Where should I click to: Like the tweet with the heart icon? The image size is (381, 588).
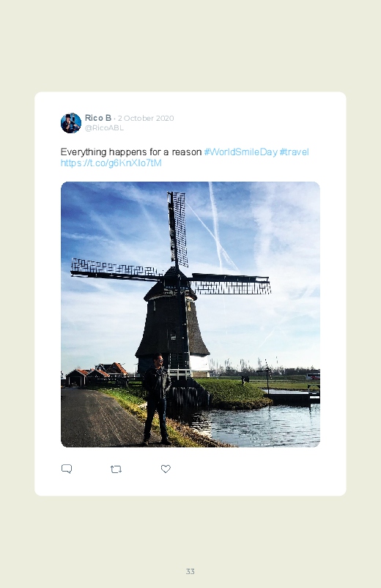(x=166, y=469)
